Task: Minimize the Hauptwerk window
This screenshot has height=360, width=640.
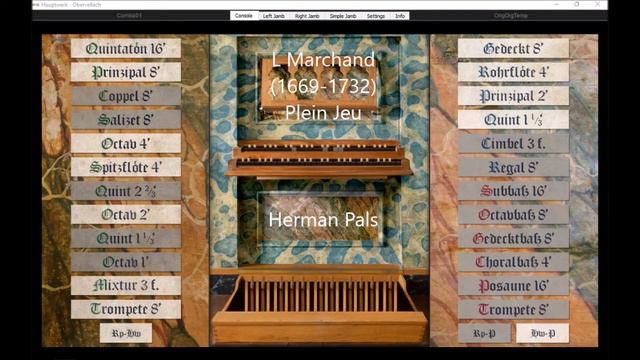Action: (x=557, y=4)
